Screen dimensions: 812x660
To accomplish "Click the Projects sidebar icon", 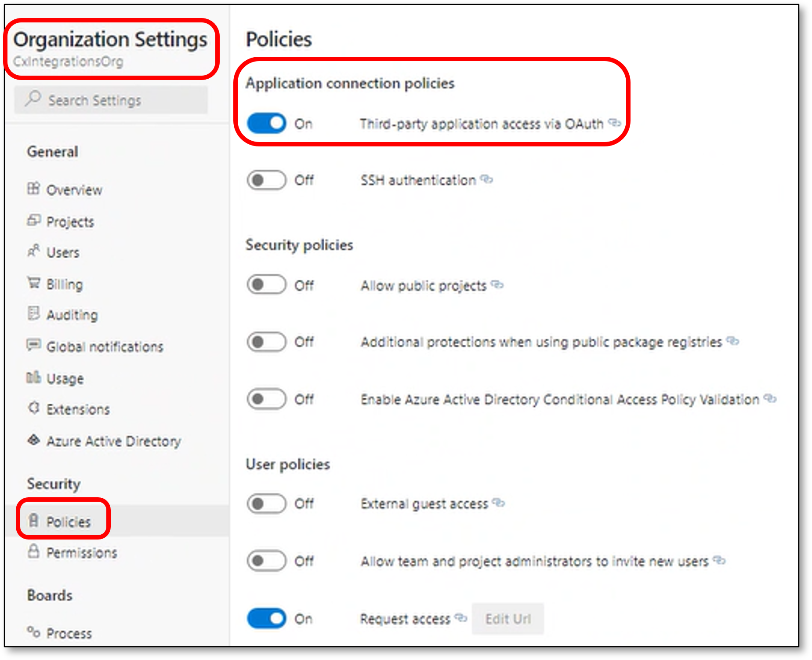I will [x=33, y=220].
